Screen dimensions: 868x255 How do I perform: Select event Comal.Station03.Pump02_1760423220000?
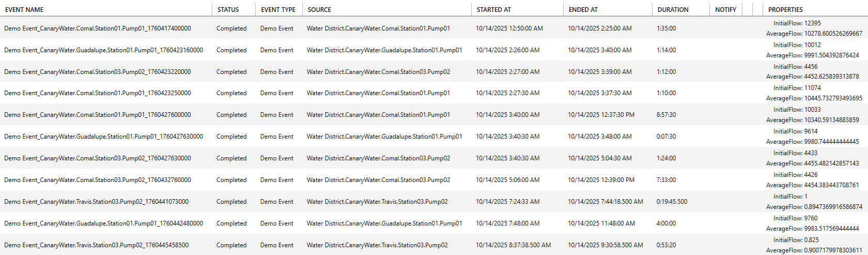pyautogui.click(x=98, y=72)
